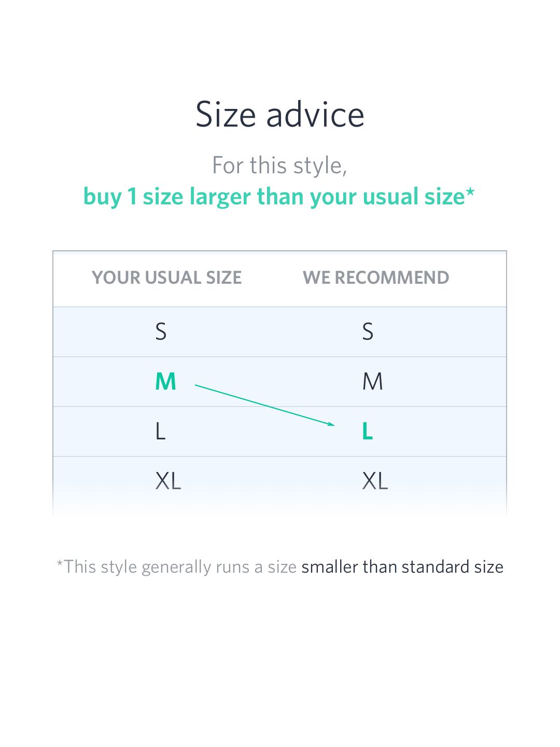Click the word advice in the title
Screen dimensions: 560x747
click(315, 114)
